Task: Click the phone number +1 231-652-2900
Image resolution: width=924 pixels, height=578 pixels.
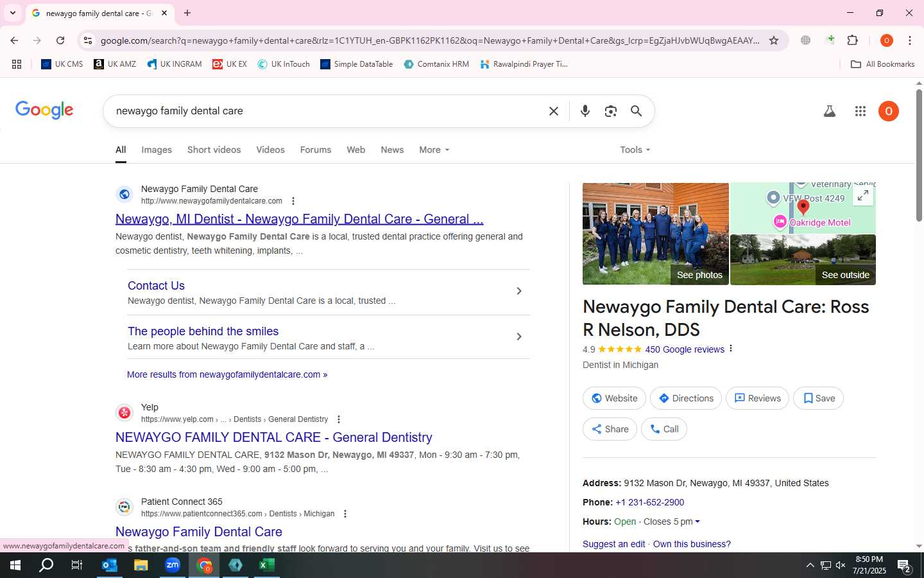Action: pos(649,502)
